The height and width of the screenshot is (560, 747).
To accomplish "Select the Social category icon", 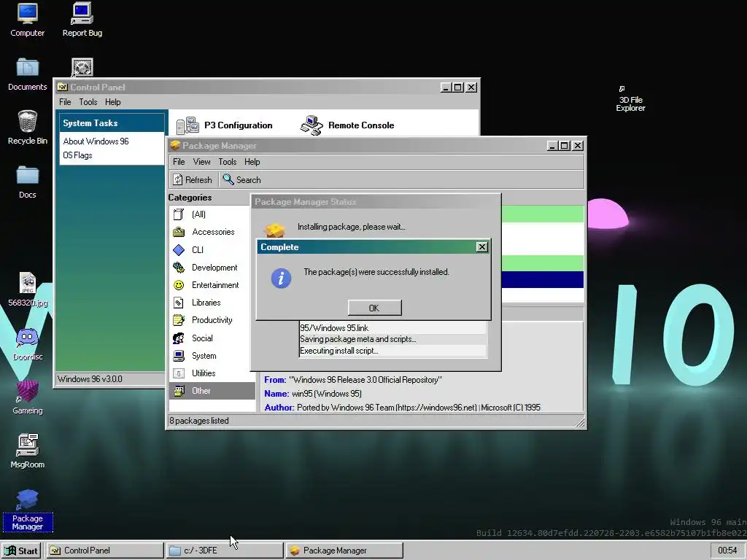I will [x=179, y=338].
